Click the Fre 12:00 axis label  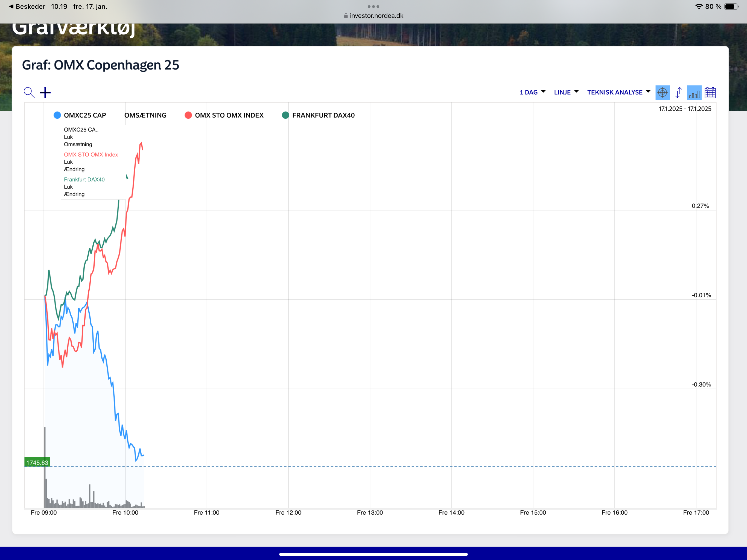point(288,512)
